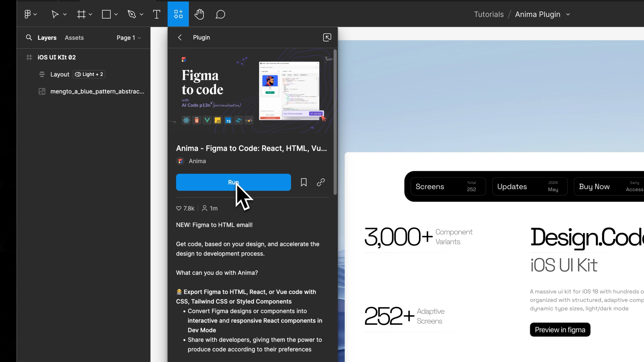644x362 pixels.
Task: Click the Updates 2024 May card
Action: [530, 186]
